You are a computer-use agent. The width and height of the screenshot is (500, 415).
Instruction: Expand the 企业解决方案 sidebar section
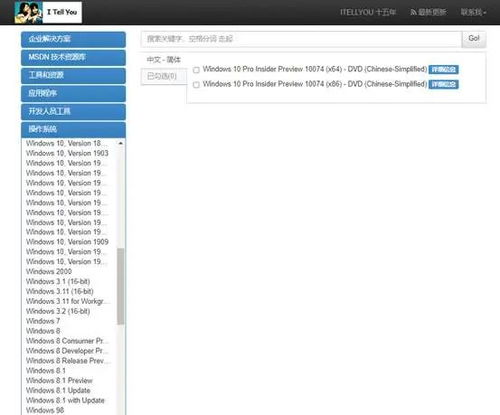click(73, 39)
